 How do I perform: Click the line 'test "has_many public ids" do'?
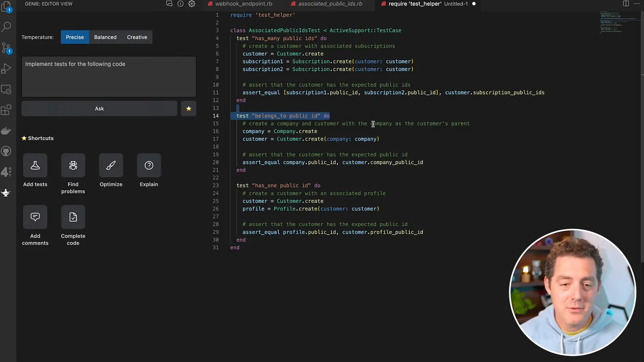pos(281,38)
